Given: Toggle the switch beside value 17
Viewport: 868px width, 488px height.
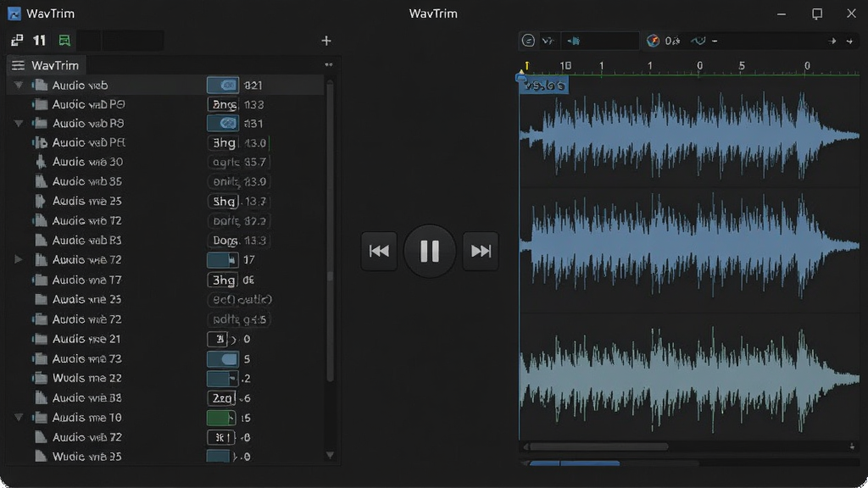Looking at the screenshot, I should [223, 259].
